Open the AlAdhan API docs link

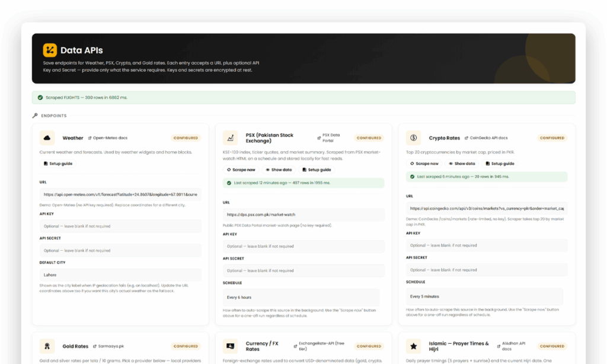click(512, 346)
